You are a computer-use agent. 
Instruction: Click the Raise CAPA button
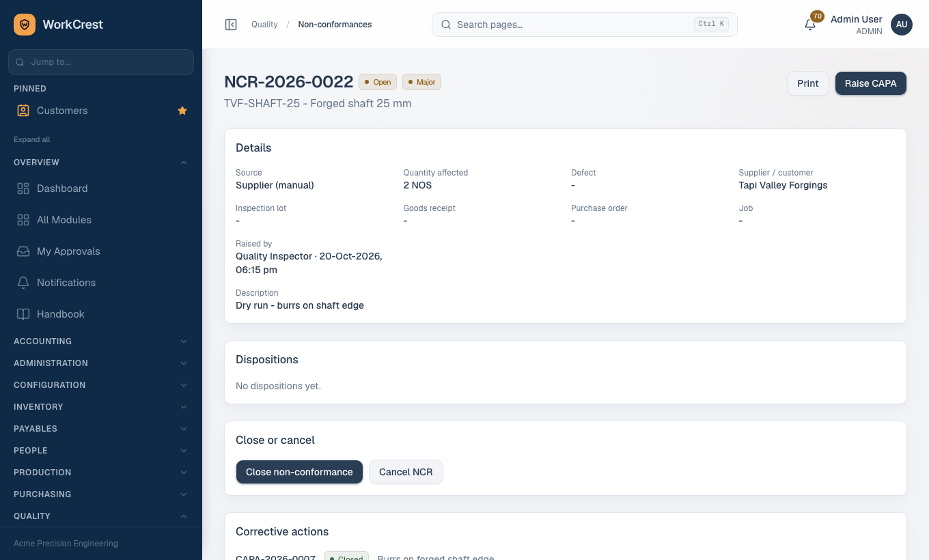[871, 83]
